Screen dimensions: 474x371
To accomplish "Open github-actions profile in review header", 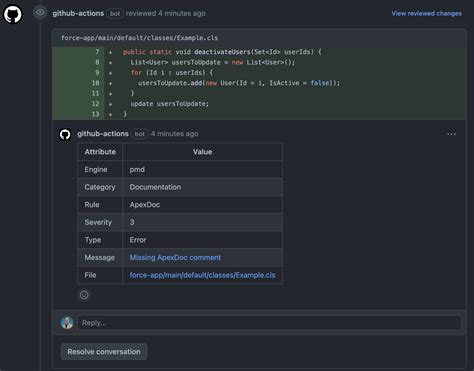I will (78, 13).
